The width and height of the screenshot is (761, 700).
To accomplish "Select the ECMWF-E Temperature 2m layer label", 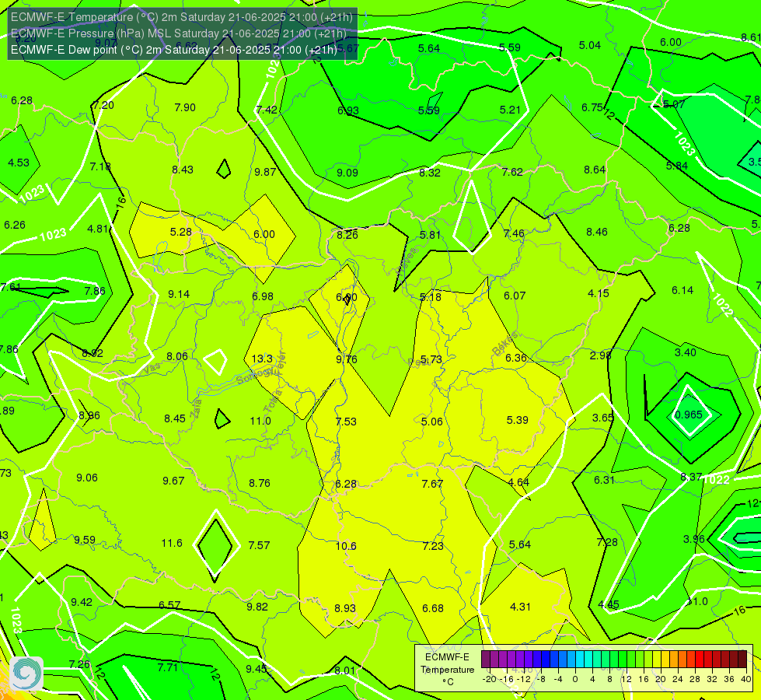I will click(182, 17).
